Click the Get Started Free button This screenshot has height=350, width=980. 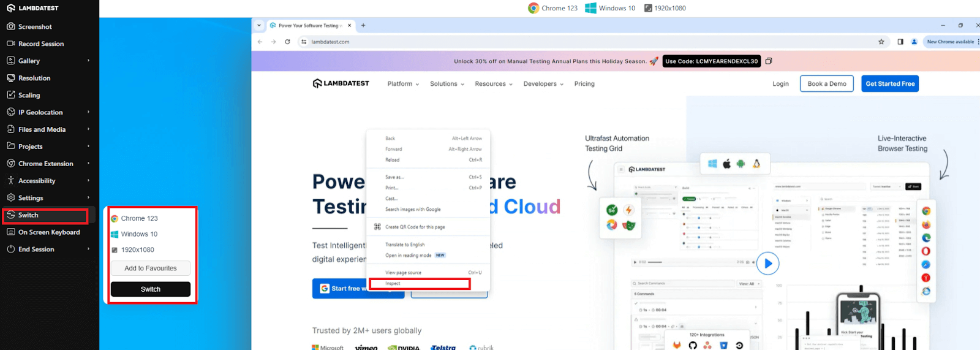[x=890, y=84]
